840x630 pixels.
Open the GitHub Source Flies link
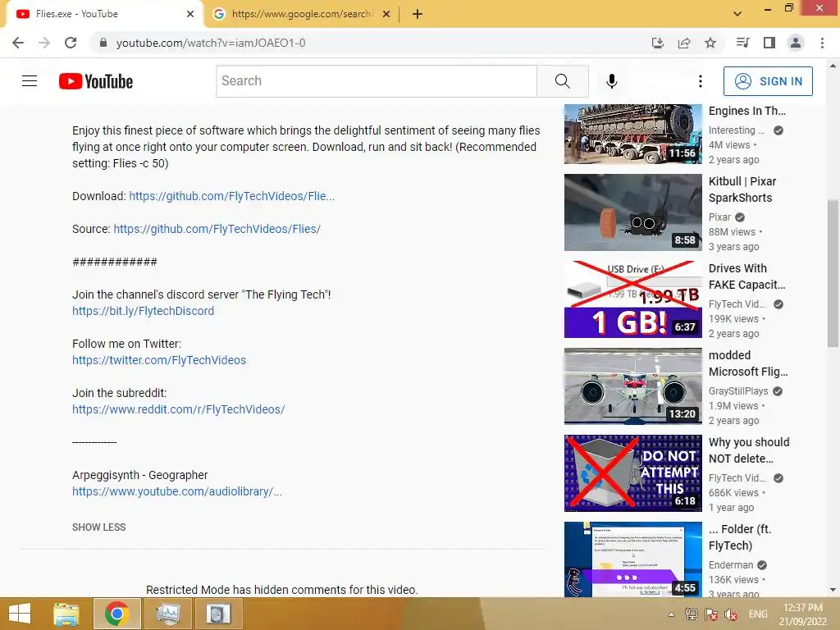(217, 229)
